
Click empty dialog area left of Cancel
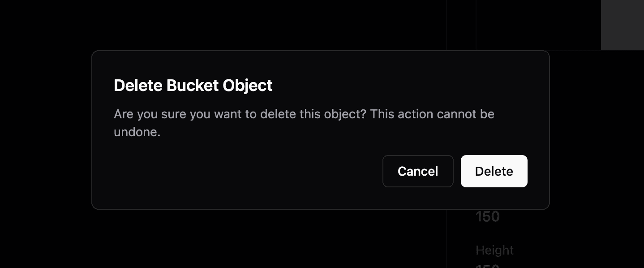click(246, 171)
